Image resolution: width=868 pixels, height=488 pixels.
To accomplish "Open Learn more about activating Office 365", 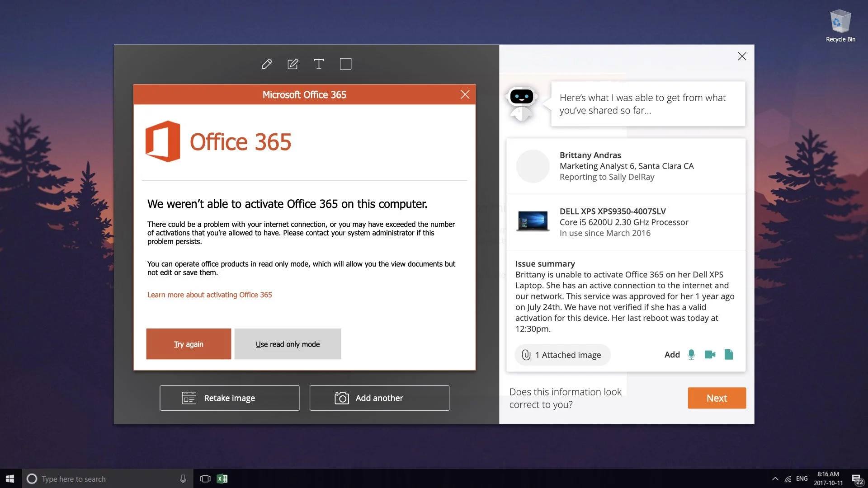I will click(209, 295).
